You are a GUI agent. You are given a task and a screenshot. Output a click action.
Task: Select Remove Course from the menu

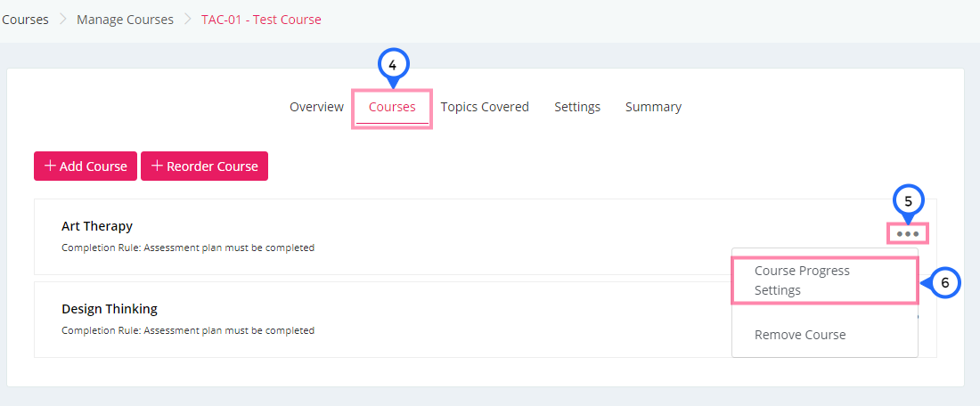800,335
